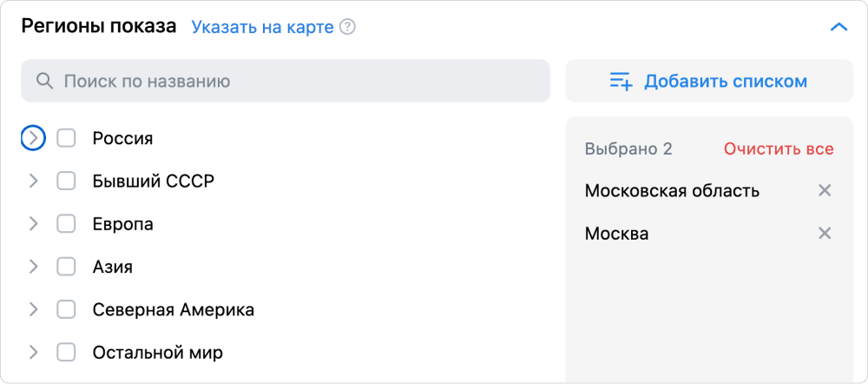
Task: Remove Москва from selected regions
Action: pos(825,233)
